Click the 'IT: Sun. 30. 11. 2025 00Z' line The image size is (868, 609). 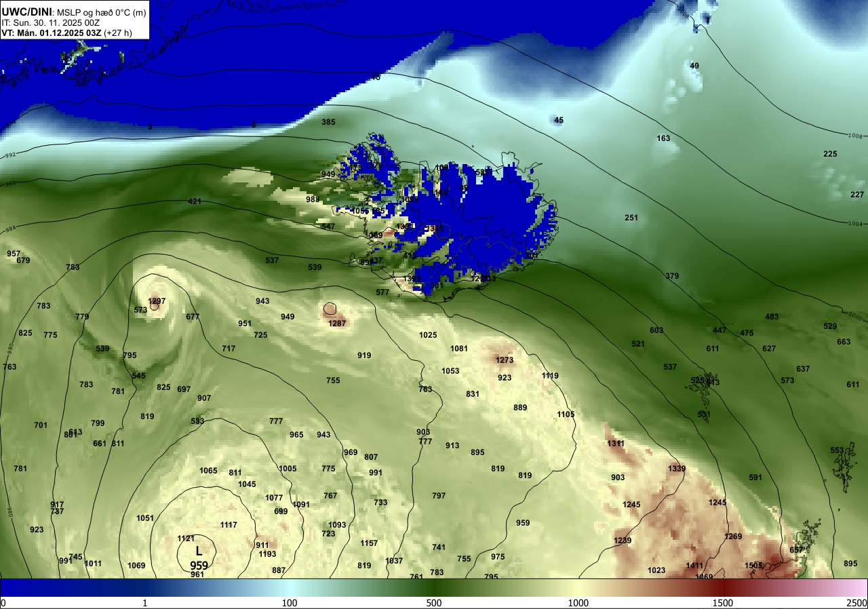click(x=51, y=22)
